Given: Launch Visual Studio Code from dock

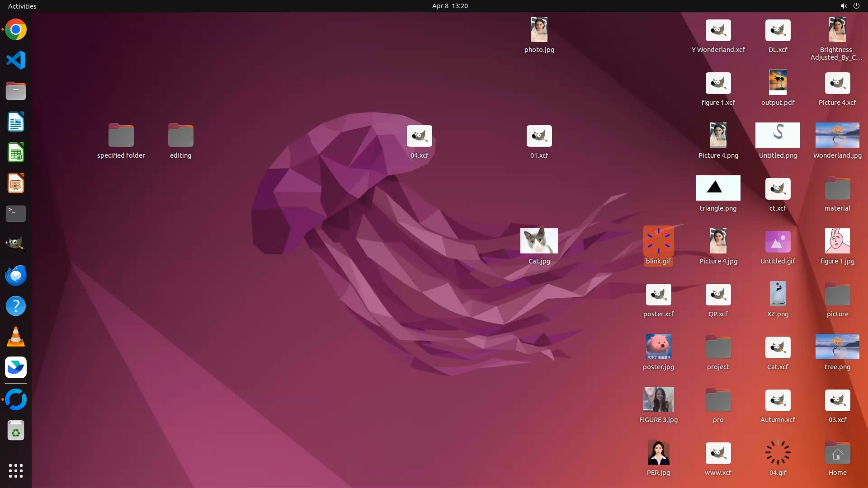Looking at the screenshot, I should coord(16,60).
